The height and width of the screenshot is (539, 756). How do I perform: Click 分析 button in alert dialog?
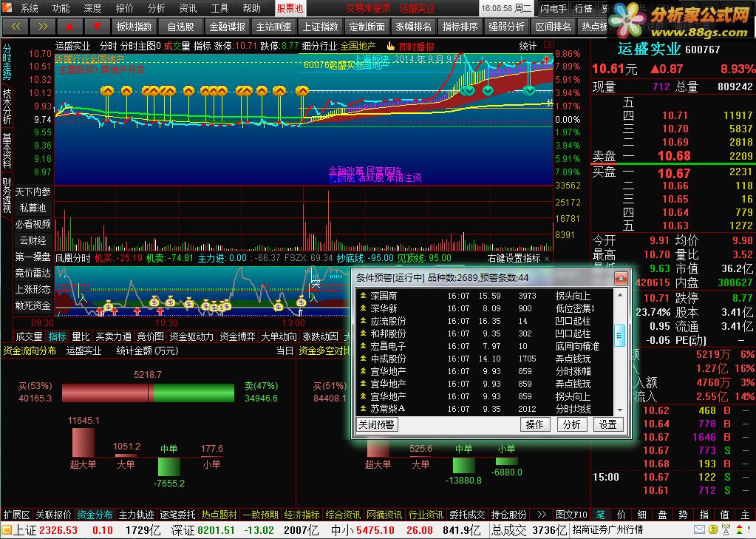click(572, 424)
